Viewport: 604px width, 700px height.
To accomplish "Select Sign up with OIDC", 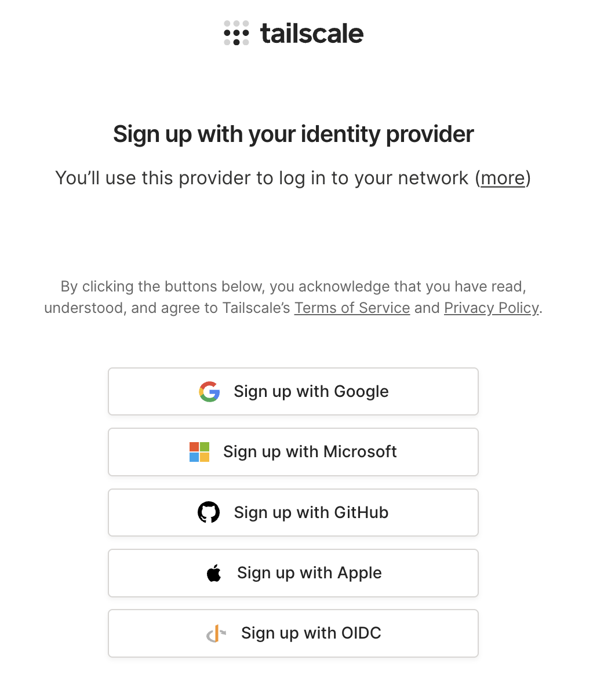I will point(293,633).
